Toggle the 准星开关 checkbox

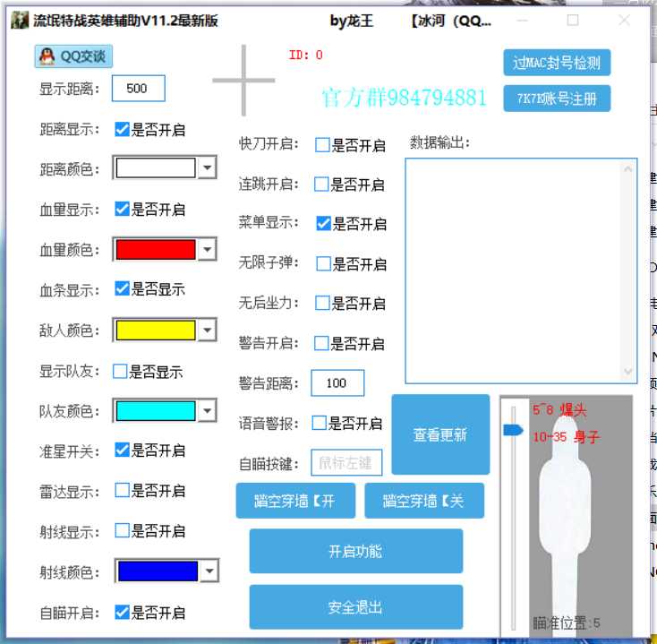pos(122,450)
